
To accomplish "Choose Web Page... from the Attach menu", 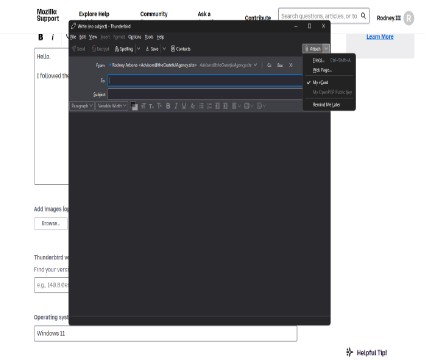I will (x=329, y=70).
